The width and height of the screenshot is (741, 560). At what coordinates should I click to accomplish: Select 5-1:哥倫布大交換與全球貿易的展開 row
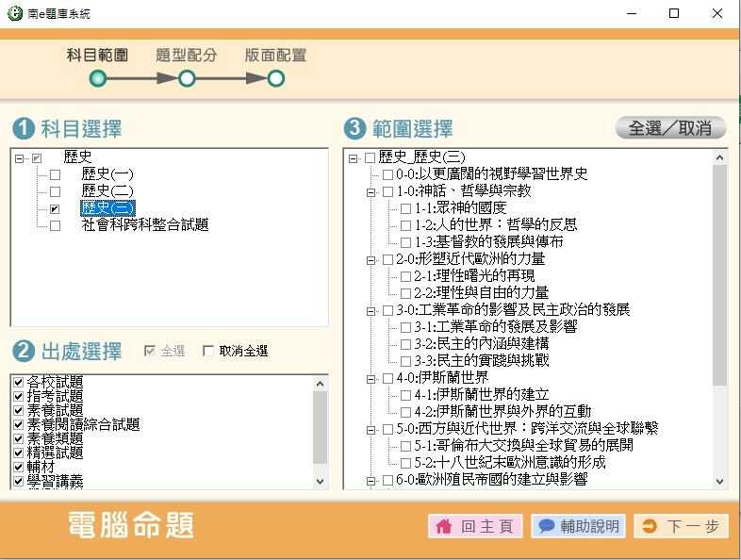click(523, 446)
